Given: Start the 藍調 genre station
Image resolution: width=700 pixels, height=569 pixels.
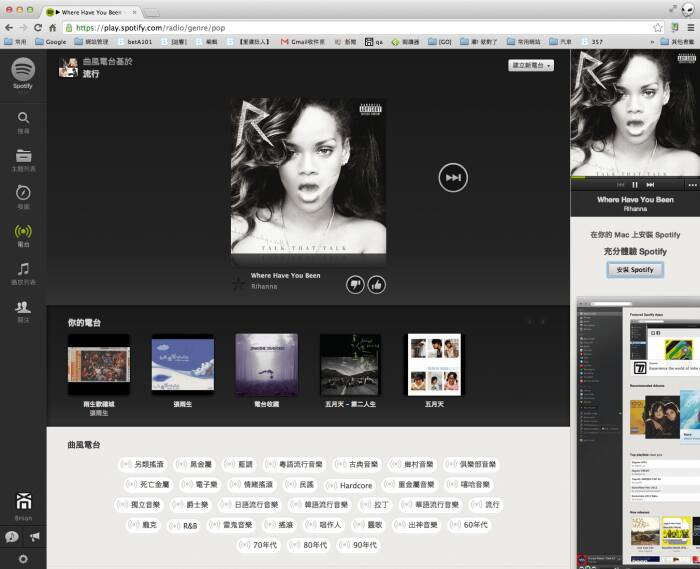Looking at the screenshot, I should coord(239,464).
